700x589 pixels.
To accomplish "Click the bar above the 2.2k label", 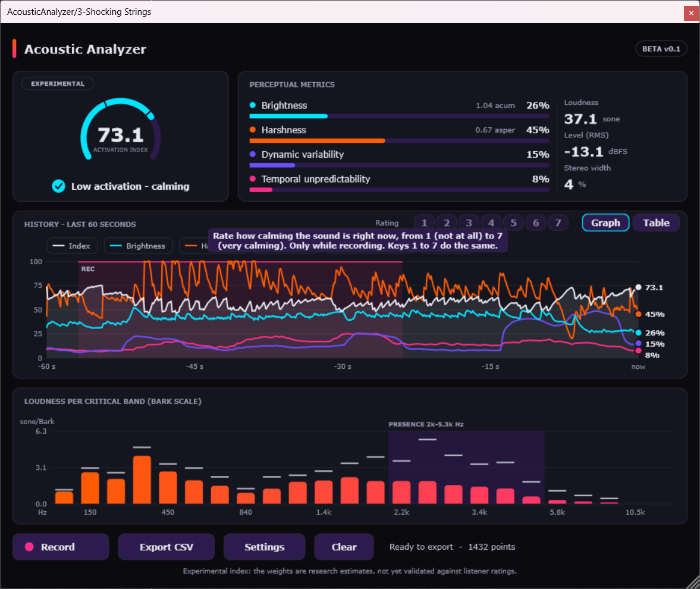I will pos(401,492).
